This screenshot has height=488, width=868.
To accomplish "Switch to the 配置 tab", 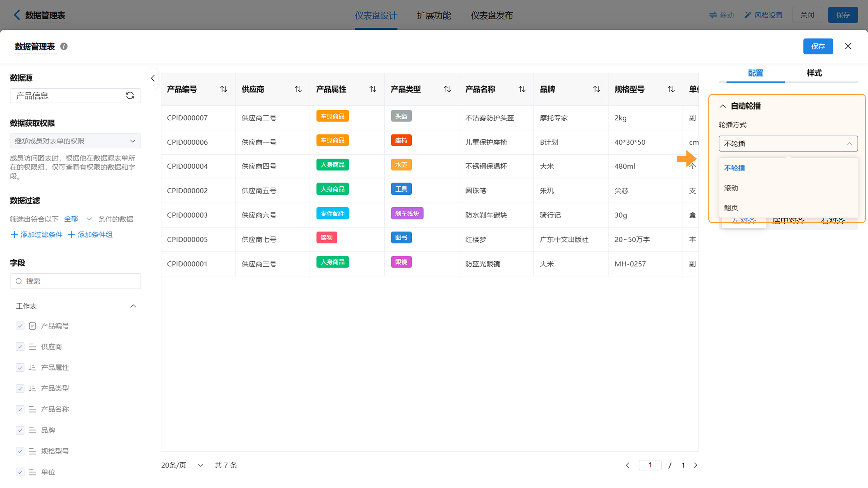I will click(x=755, y=73).
